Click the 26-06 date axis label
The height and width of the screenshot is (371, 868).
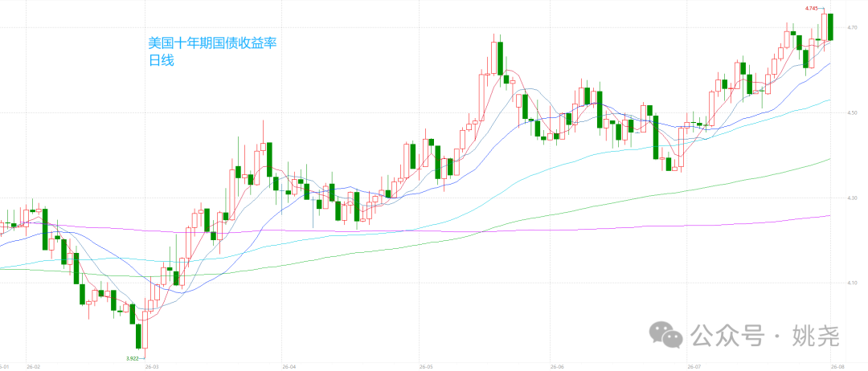557,366
